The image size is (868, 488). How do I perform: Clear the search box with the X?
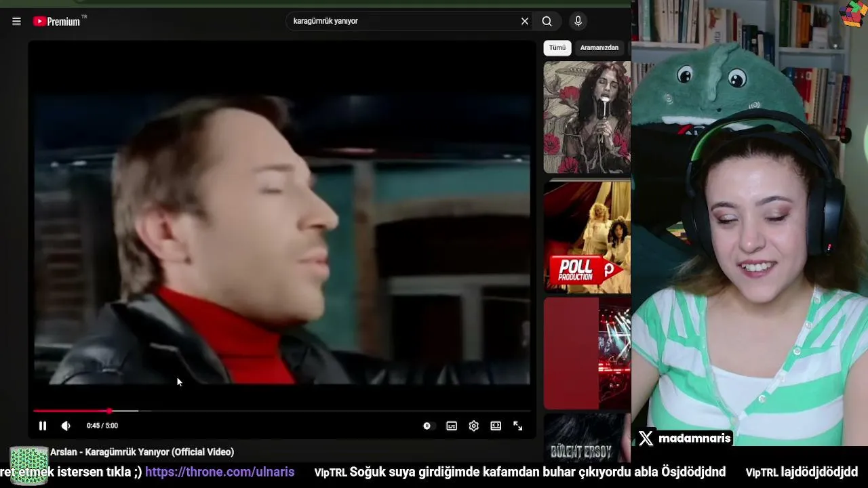pos(524,21)
